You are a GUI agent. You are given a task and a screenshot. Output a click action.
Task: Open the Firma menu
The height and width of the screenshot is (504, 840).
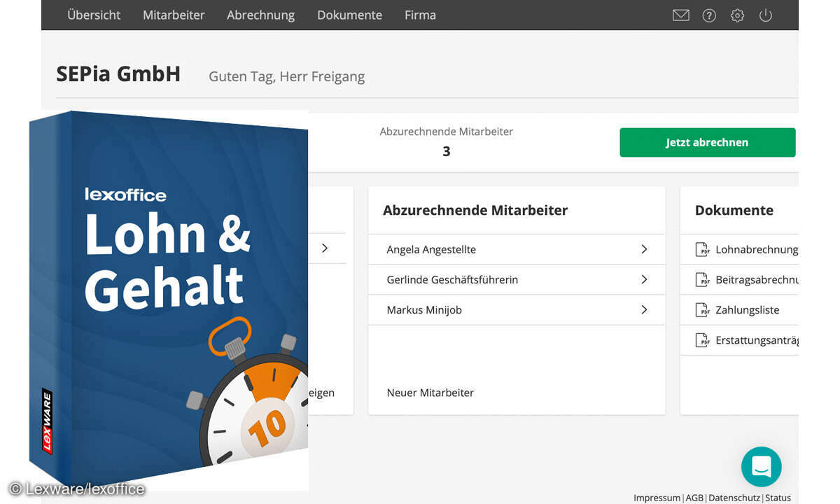pyautogui.click(x=420, y=15)
